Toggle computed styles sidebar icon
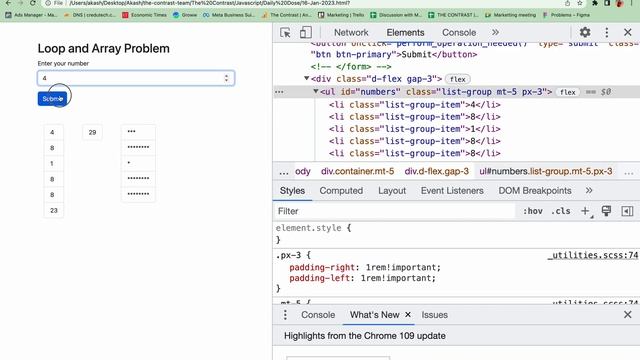Screen dimensions: 640x360 (627, 211)
